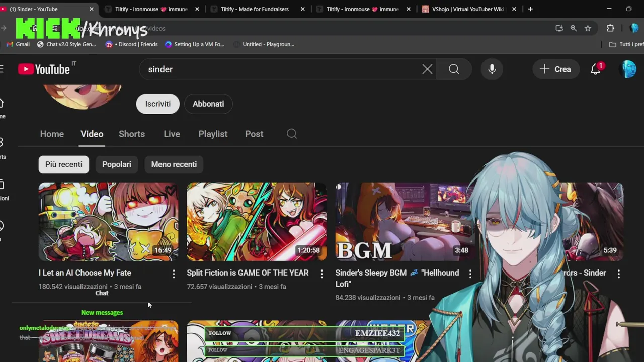
Task: Open the Discord | Friends bookmark
Action: (x=132, y=44)
